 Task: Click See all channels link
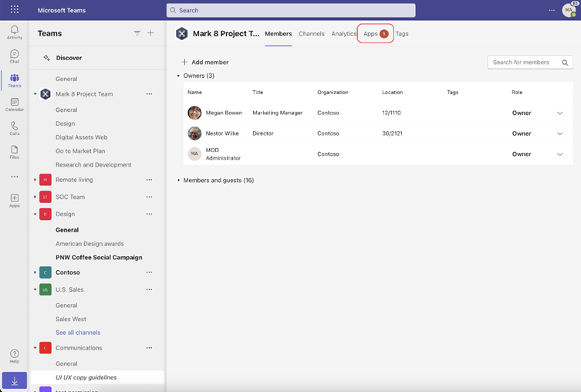[78, 333]
